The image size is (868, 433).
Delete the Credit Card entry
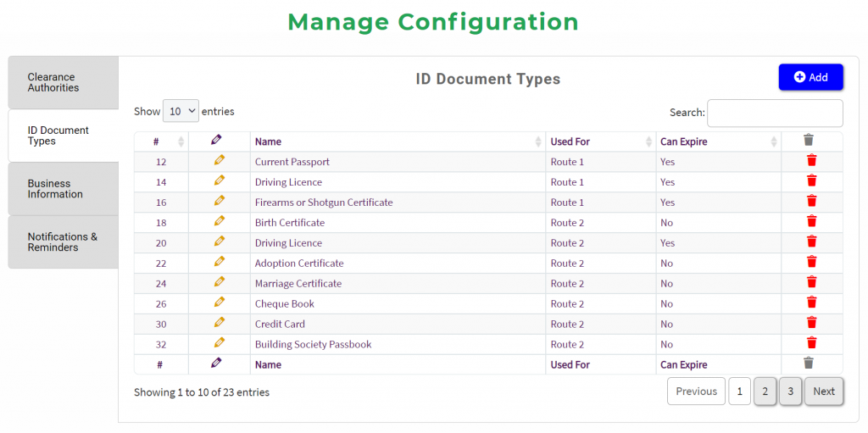(x=811, y=324)
